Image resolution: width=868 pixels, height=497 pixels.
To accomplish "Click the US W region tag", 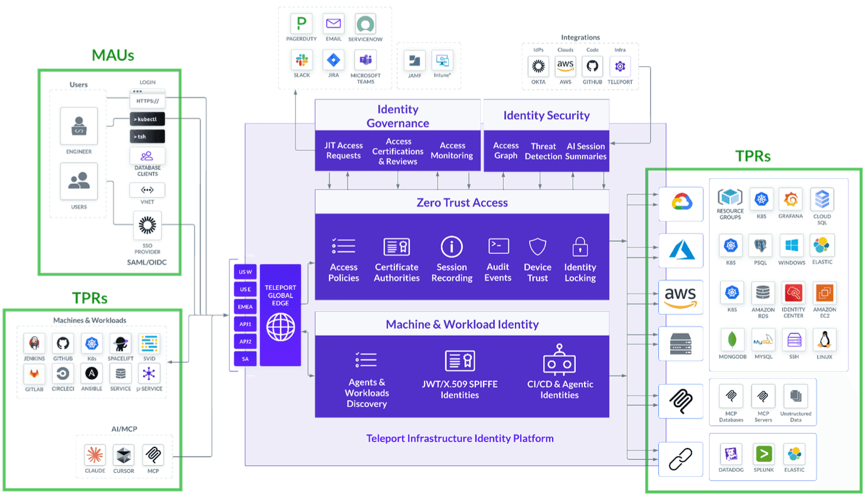I will tap(245, 272).
